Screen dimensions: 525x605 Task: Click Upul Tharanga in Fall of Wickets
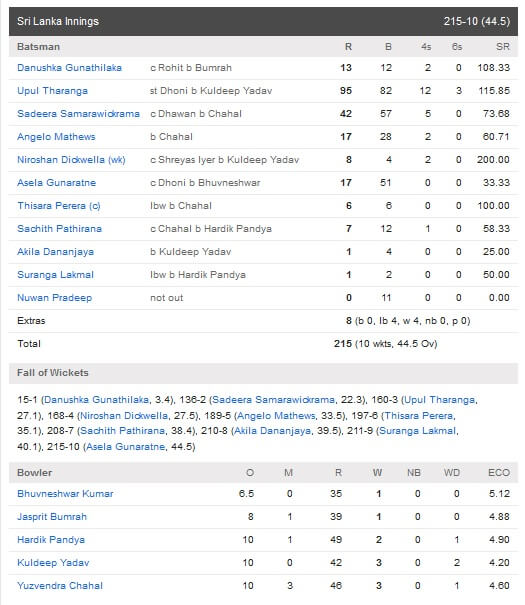440,400
